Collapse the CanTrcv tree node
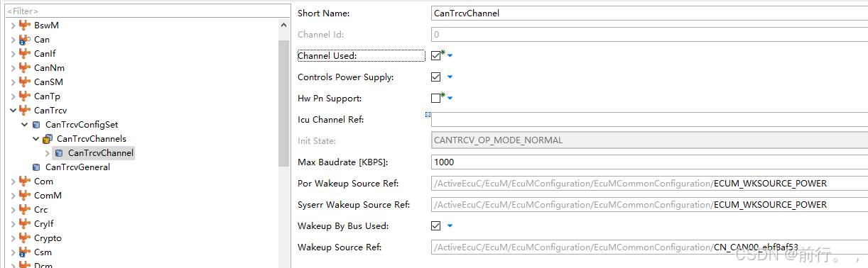Viewport: 868px width, 268px height. click(x=13, y=111)
